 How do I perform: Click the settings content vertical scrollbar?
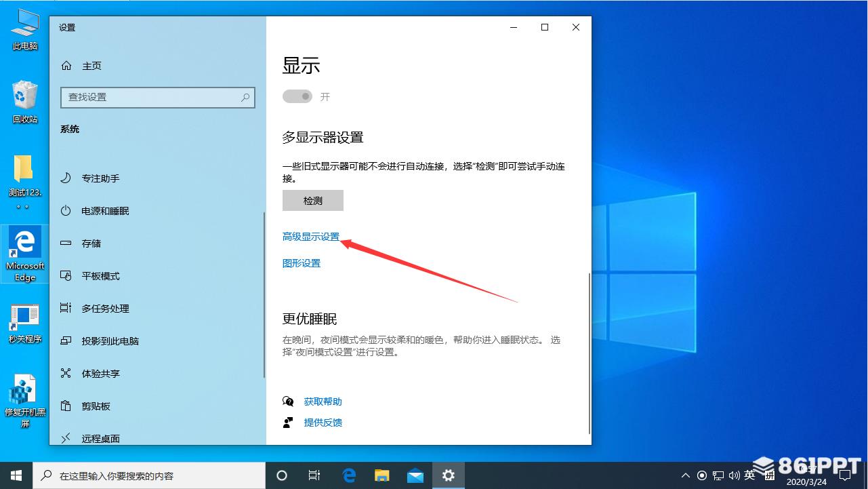[x=590, y=353]
